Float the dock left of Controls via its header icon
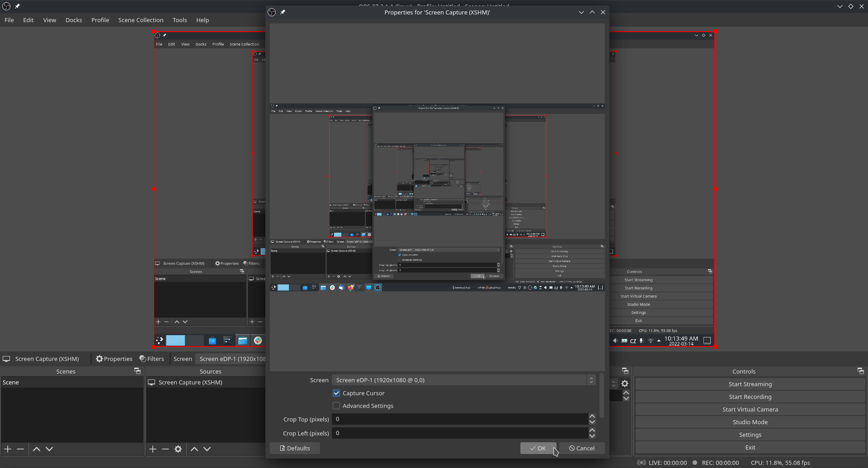Image resolution: width=868 pixels, height=468 pixels. coord(625,371)
